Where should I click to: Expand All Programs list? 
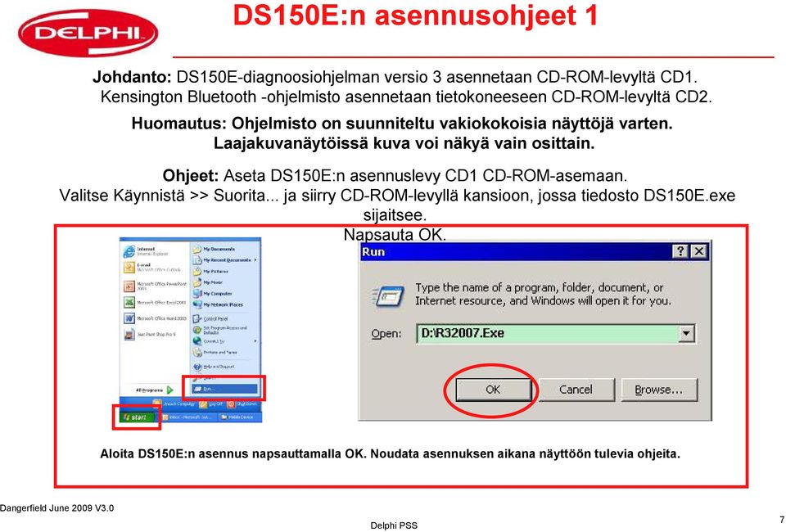[154, 390]
